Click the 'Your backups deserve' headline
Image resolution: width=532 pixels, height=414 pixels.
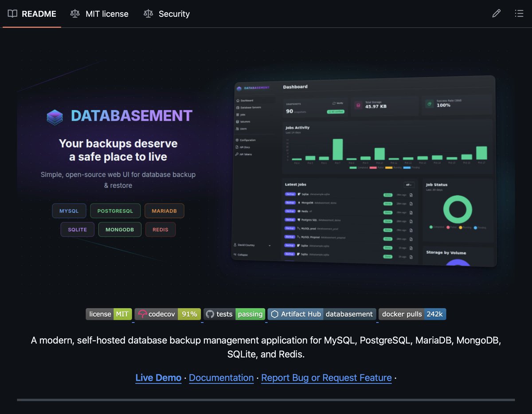[x=118, y=144]
